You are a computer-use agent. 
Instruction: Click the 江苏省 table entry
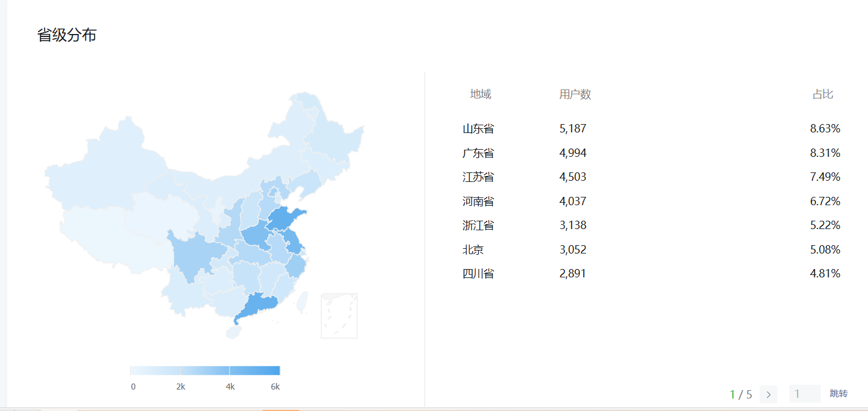478,177
